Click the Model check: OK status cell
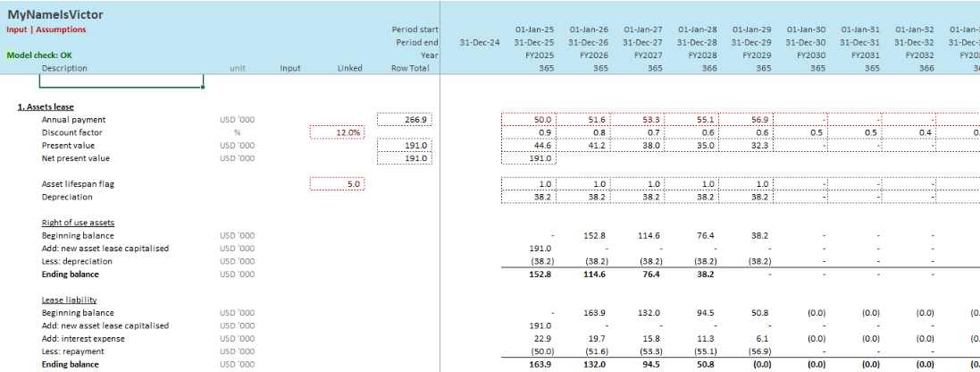The width and height of the screenshot is (980, 372). pos(39,55)
